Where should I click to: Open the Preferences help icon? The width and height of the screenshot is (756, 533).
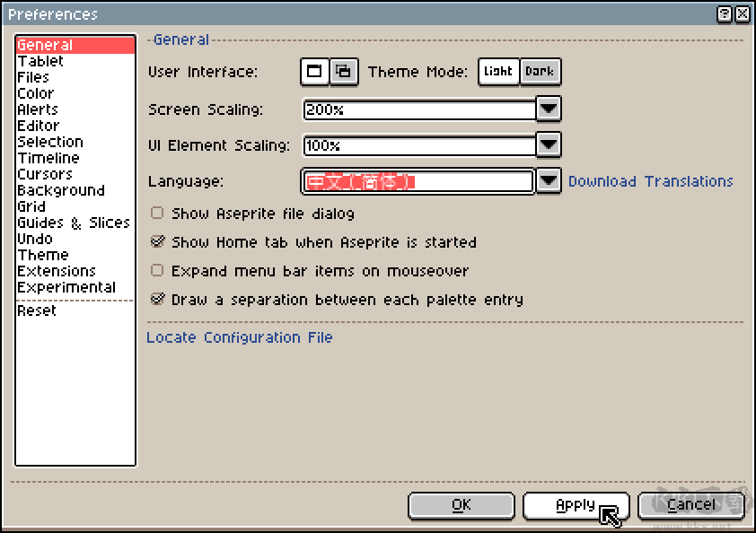point(725,14)
